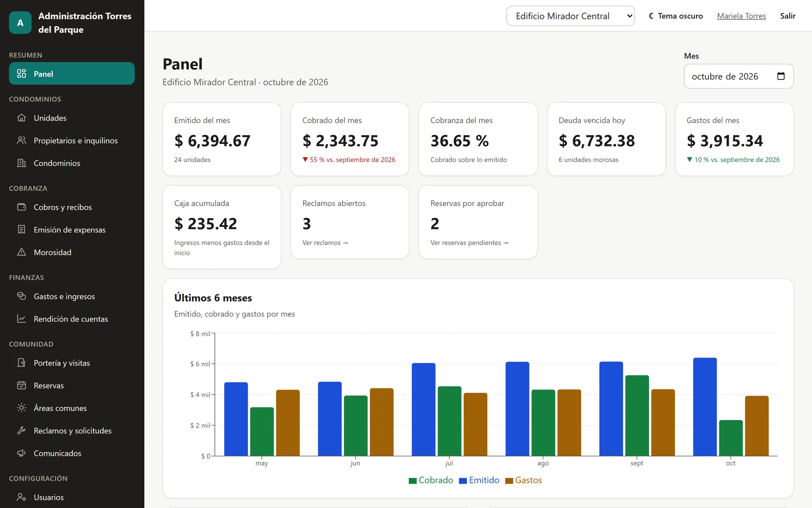Click the 'Caja acumulada' value $ 235.42
Viewport: 812px width, 508px height.
click(x=206, y=224)
